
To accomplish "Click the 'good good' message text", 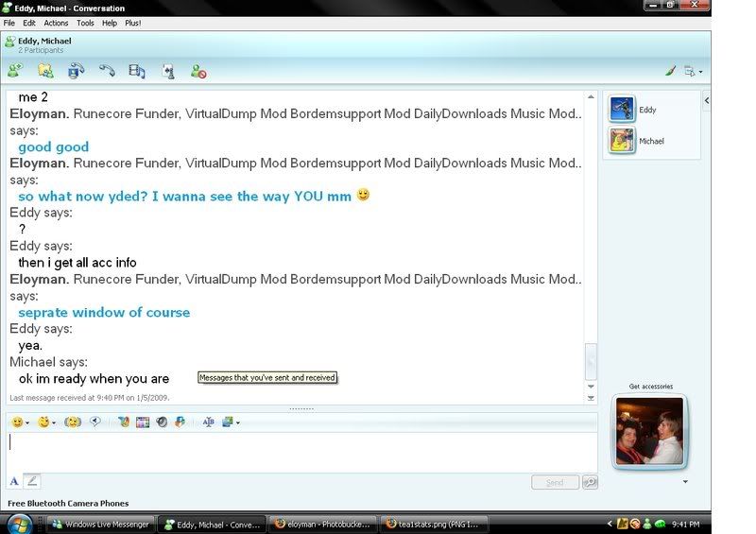I will coord(54,146).
